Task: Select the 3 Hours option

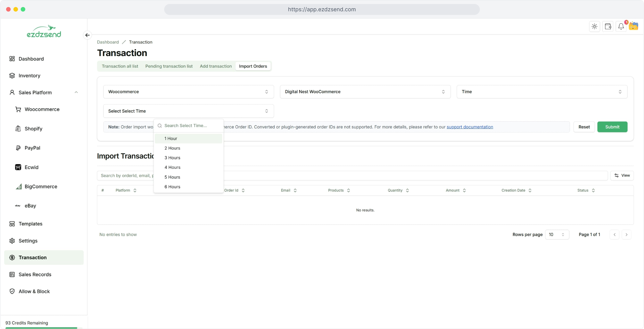Action: click(x=172, y=158)
